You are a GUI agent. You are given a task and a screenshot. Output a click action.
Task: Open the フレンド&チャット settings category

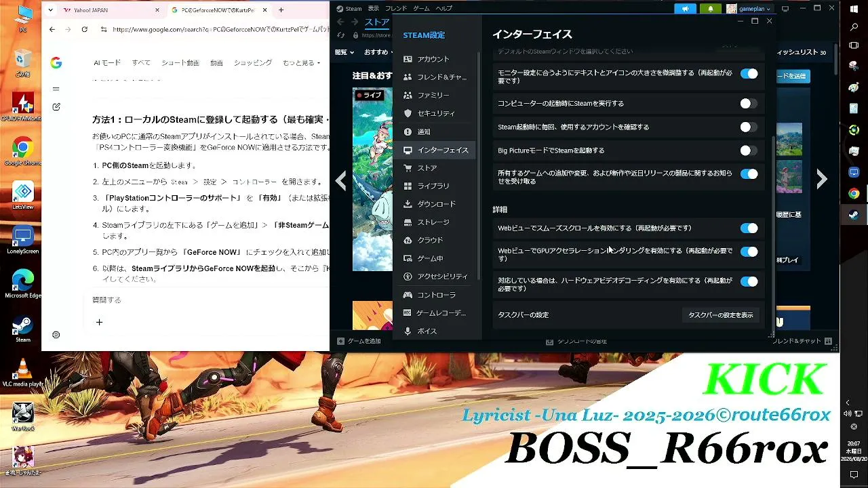pos(434,77)
